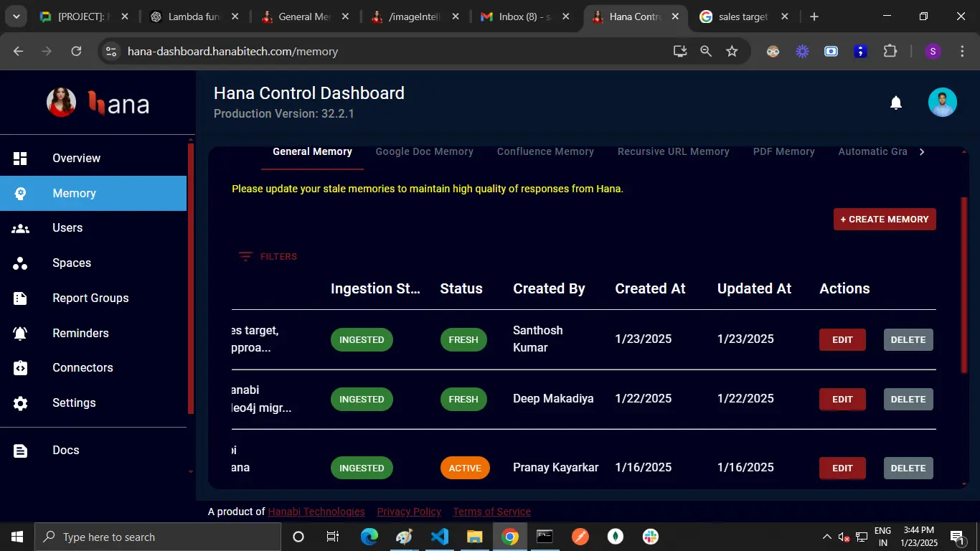Open the purple S Chrome profile
Screen dimensions: 980x551
pyautogui.click(x=933, y=51)
